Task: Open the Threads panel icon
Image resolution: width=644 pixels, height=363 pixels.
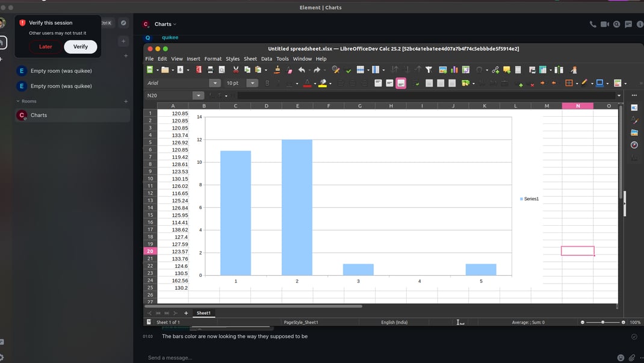Action: [628, 24]
